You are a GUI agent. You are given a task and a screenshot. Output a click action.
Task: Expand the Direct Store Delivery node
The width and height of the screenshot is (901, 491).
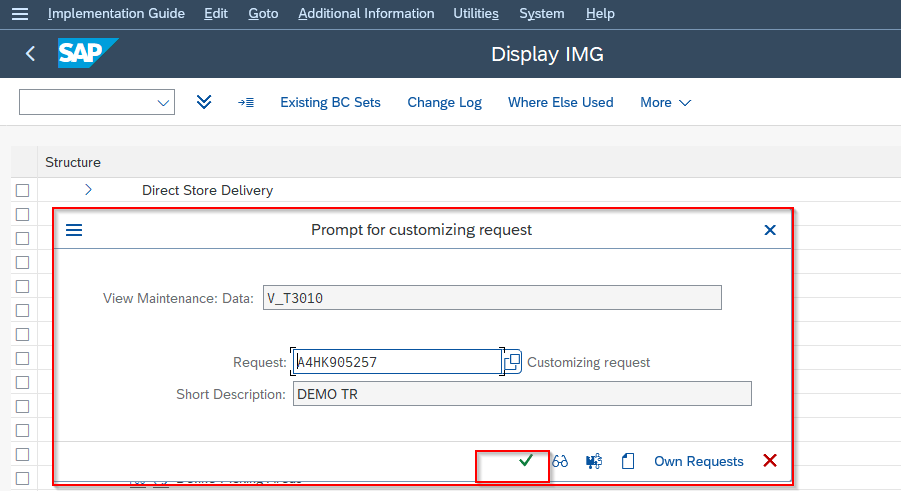pos(88,190)
